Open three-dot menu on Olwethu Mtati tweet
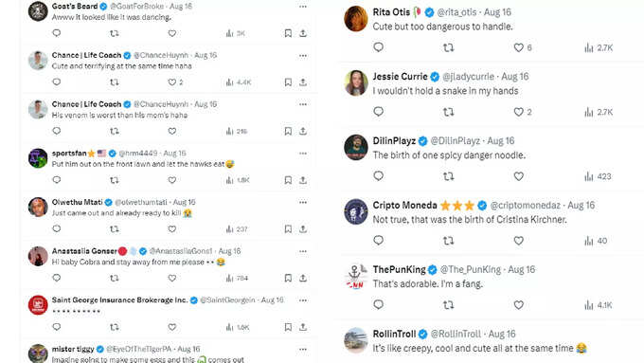Screen dimensions: 644x363 click(303, 202)
